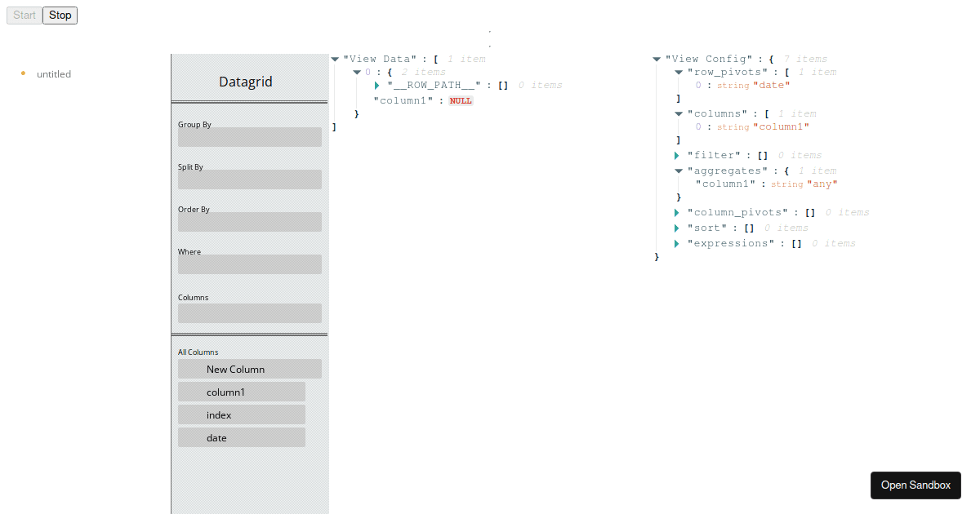Collapse the "row_pivots" entry in View Config
Viewport: 980px width, 514px height.
679,72
